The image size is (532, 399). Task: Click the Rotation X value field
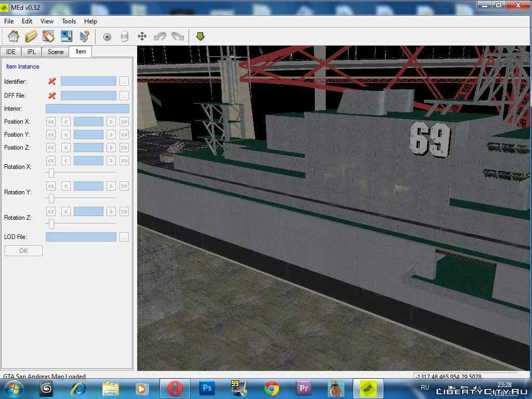(88, 161)
